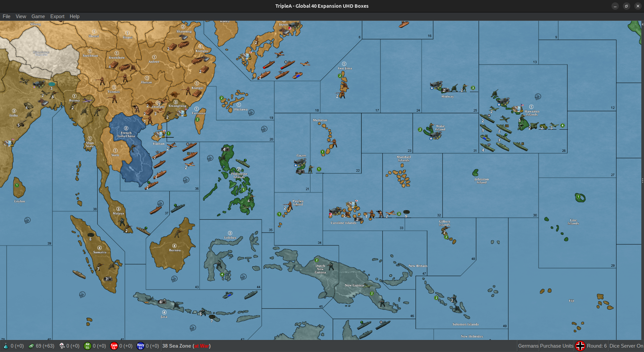Select the infantry unit on Siam

(134, 147)
